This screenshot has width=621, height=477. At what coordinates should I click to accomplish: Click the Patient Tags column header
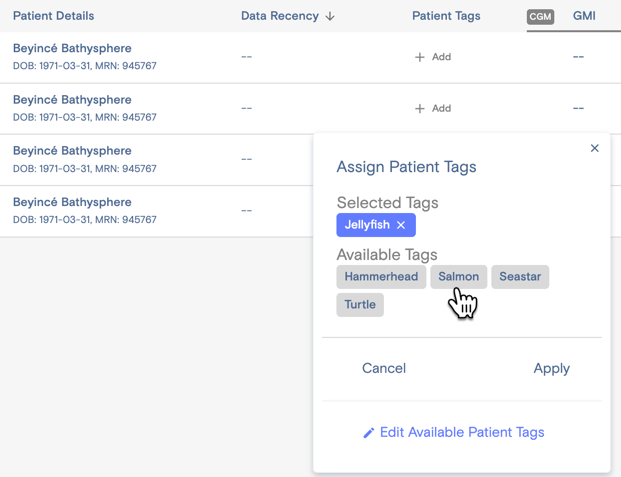pyautogui.click(x=446, y=16)
